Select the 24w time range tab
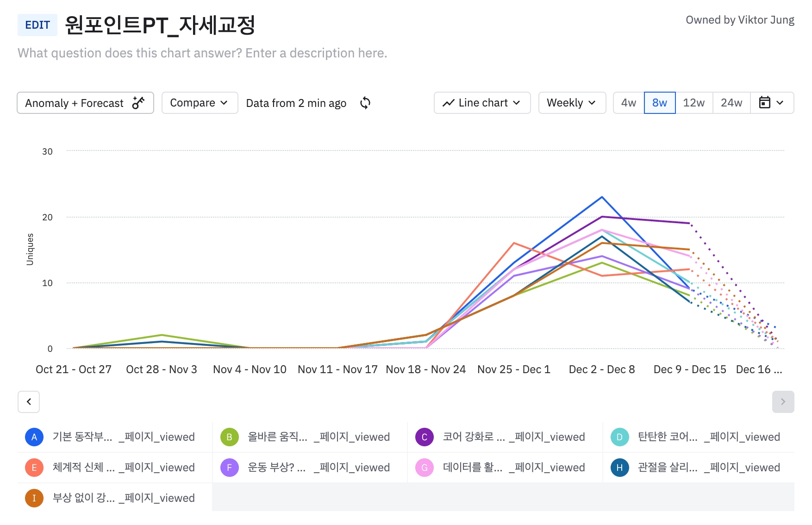 (731, 103)
